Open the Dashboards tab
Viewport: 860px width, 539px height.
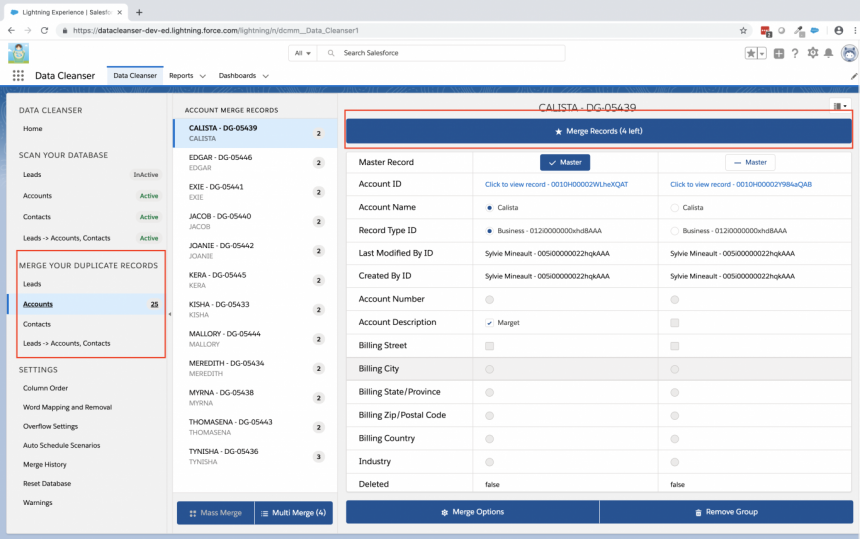coord(237,76)
